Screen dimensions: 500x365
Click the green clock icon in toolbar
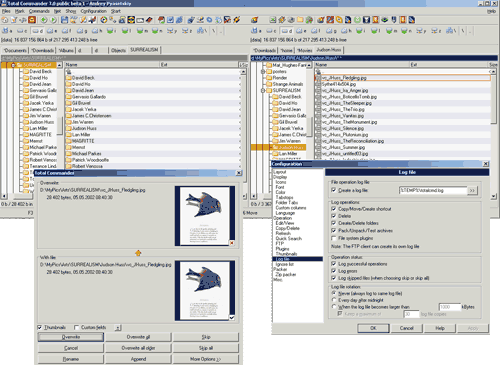pyautogui.click(x=357, y=20)
